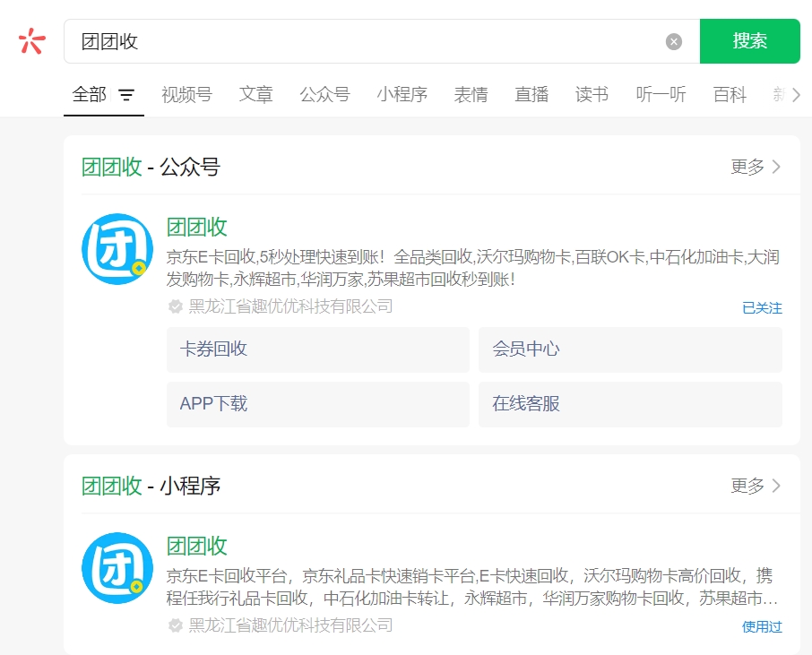The height and width of the screenshot is (655, 812).
Task: Open the filter icon beside 全部
Action: 126,95
